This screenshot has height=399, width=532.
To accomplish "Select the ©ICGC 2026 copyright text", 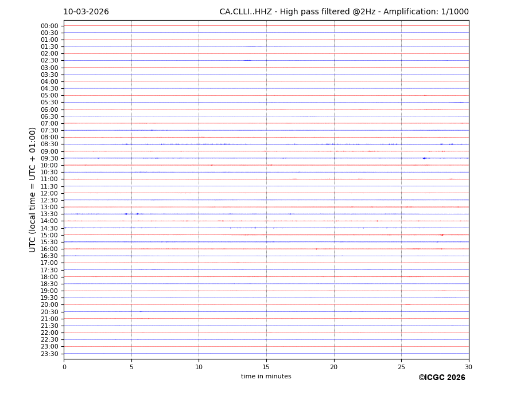I will [x=441, y=378].
